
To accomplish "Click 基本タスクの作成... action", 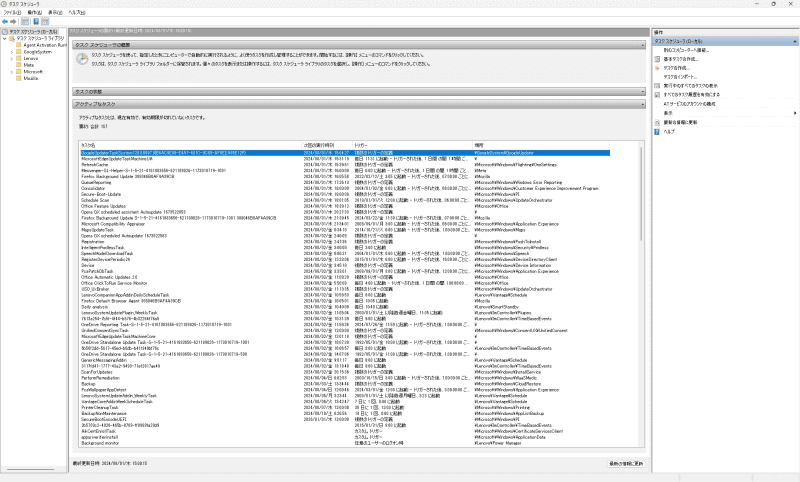I will click(681, 59).
